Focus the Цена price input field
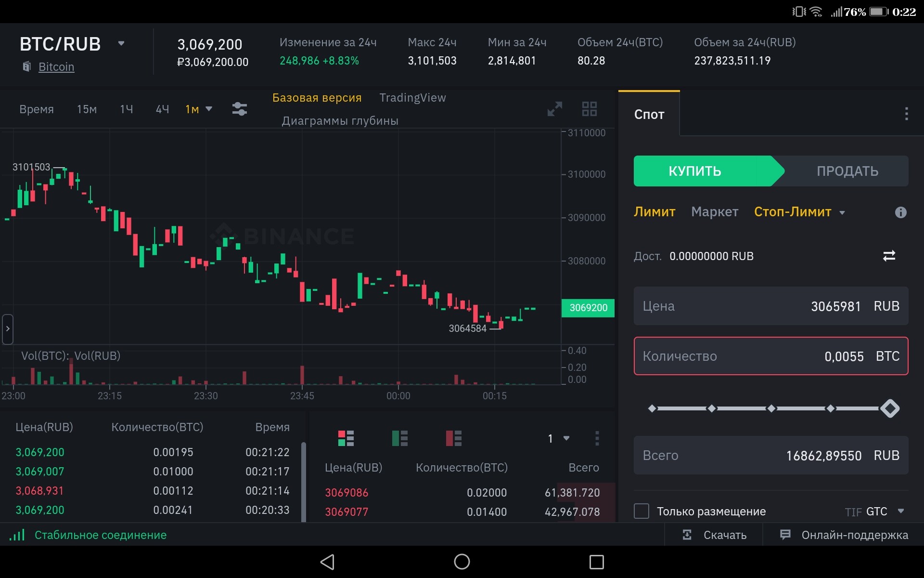The width and height of the screenshot is (924, 578). 771,306
